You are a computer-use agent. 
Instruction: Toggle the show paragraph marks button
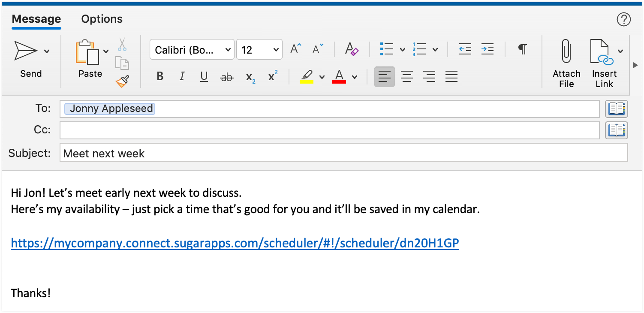click(x=522, y=49)
